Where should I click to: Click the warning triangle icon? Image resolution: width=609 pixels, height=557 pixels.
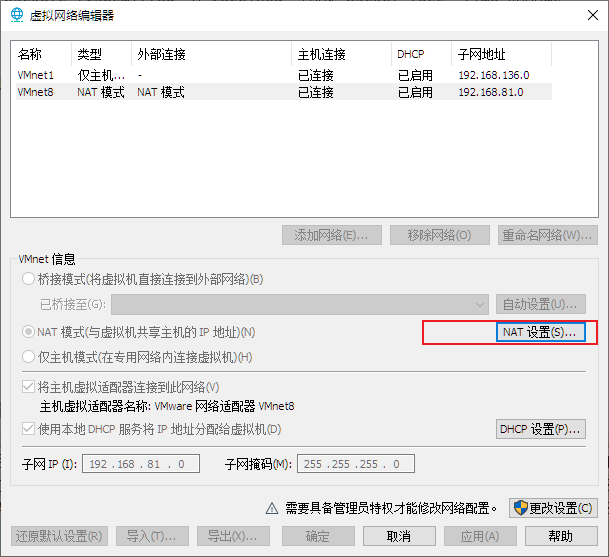272,508
